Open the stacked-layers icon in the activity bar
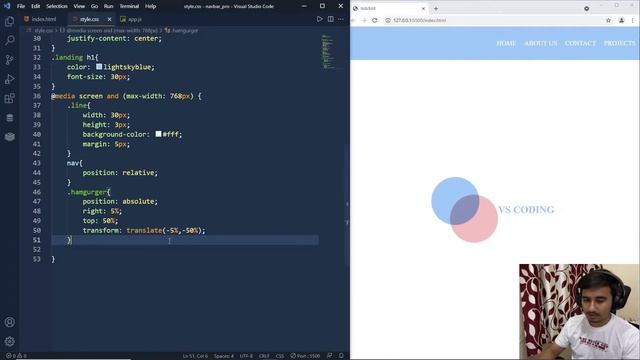 point(9,137)
